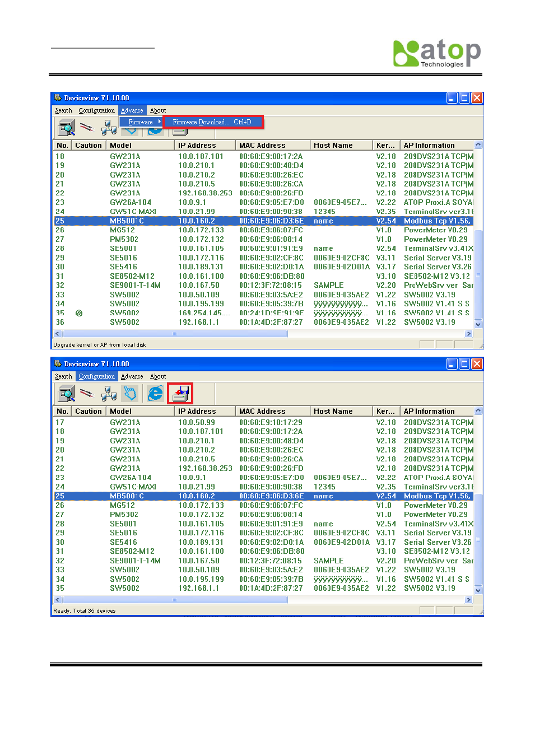Select Firmware Download Ctrl+D menu entry
The height and width of the screenshot is (756, 535).
(x=212, y=122)
